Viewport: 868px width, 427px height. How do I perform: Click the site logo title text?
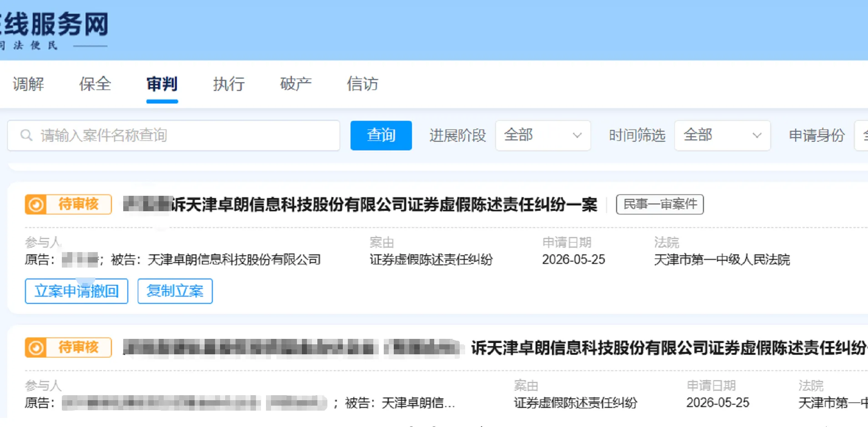55,25
